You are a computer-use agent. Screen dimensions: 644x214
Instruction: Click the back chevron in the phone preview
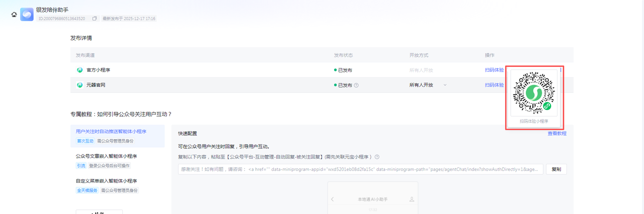coord(333,199)
